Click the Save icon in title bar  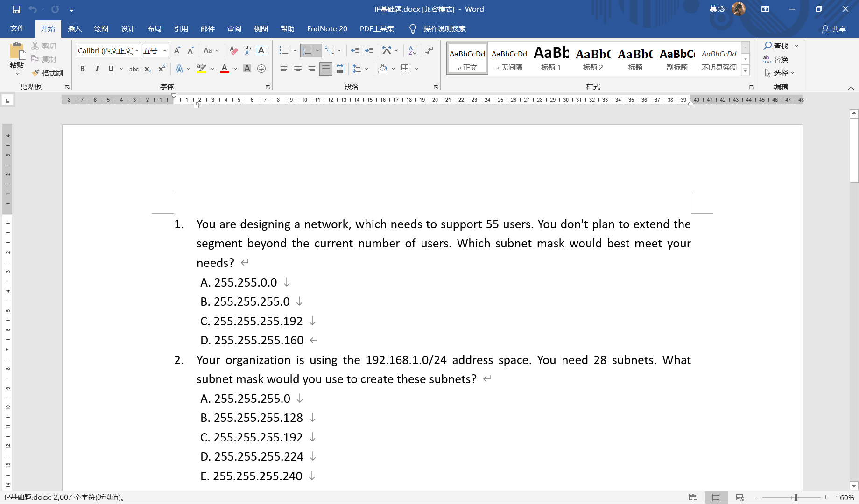tap(16, 9)
